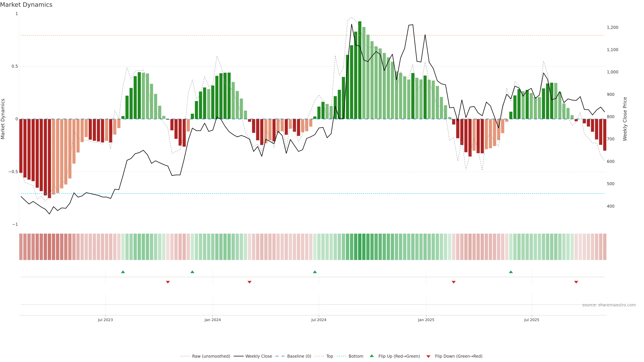Click Flip Down red triangle legend icon
The height and width of the screenshot is (362, 644).
coord(428,356)
